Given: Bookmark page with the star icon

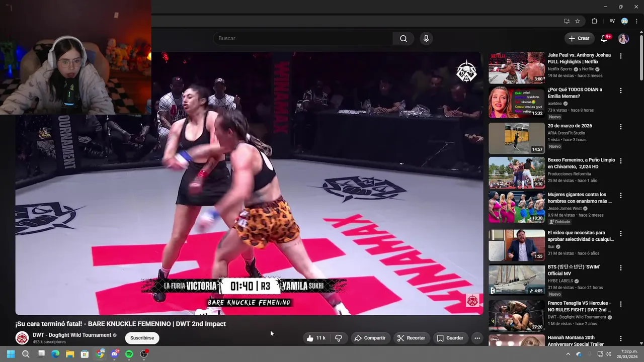Looking at the screenshot, I should pyautogui.click(x=578, y=21).
